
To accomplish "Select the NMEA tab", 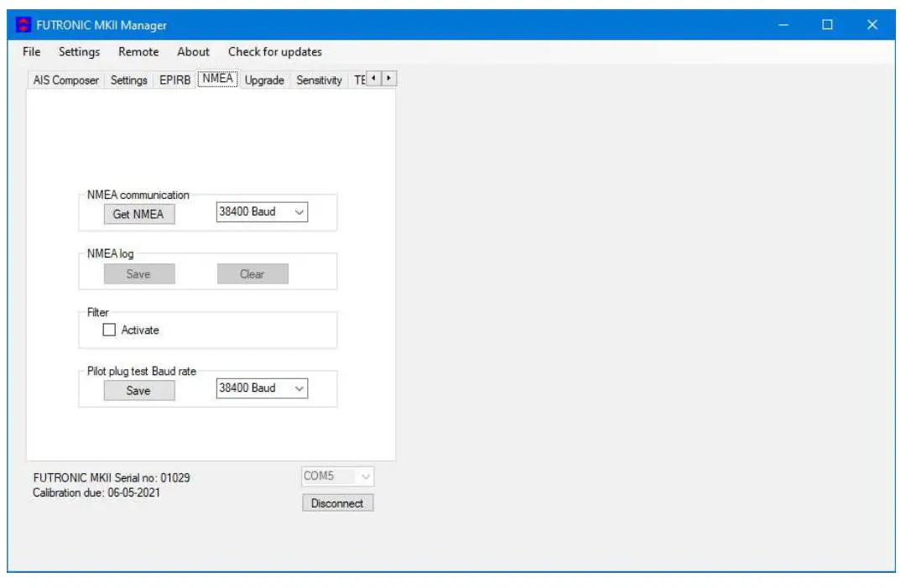I will (x=218, y=78).
